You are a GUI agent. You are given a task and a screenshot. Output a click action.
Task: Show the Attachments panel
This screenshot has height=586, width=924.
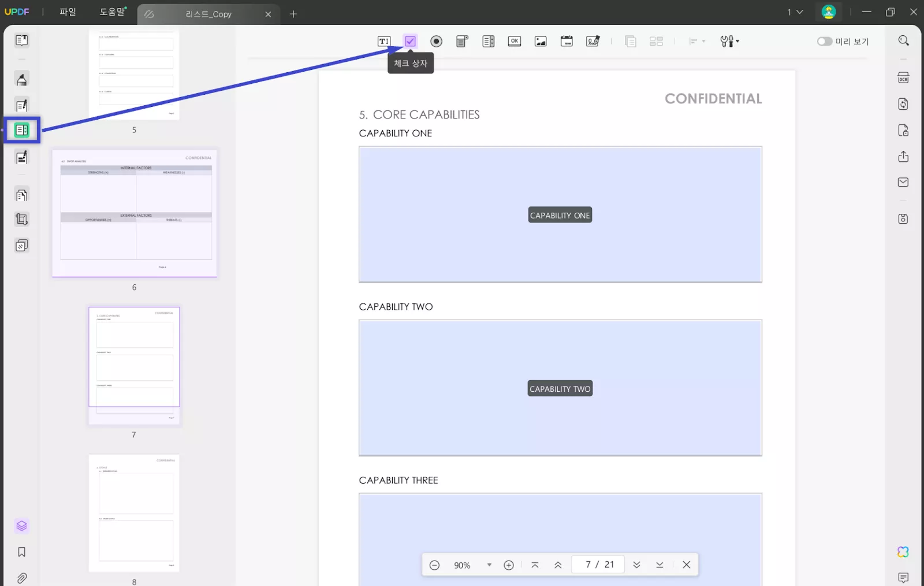pyautogui.click(x=21, y=578)
